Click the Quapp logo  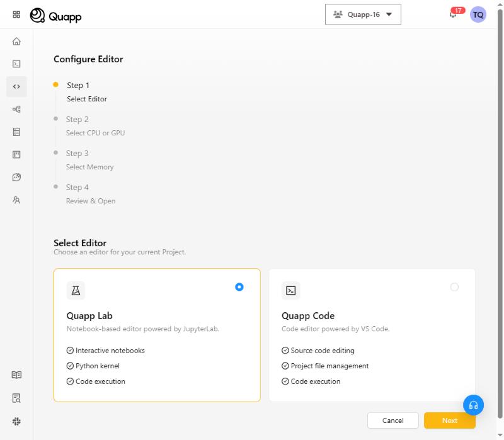pos(55,15)
